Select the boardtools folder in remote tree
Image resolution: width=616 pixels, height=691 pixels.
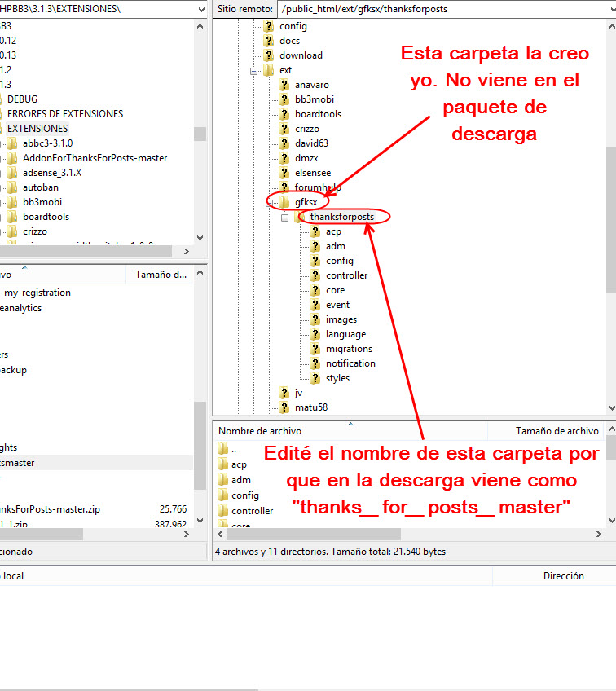(x=318, y=114)
